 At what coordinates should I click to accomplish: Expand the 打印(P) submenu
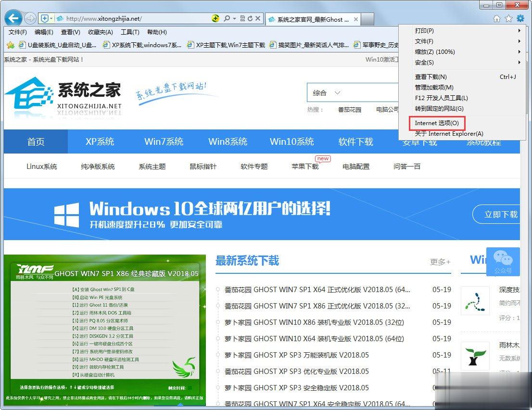[x=462, y=30]
